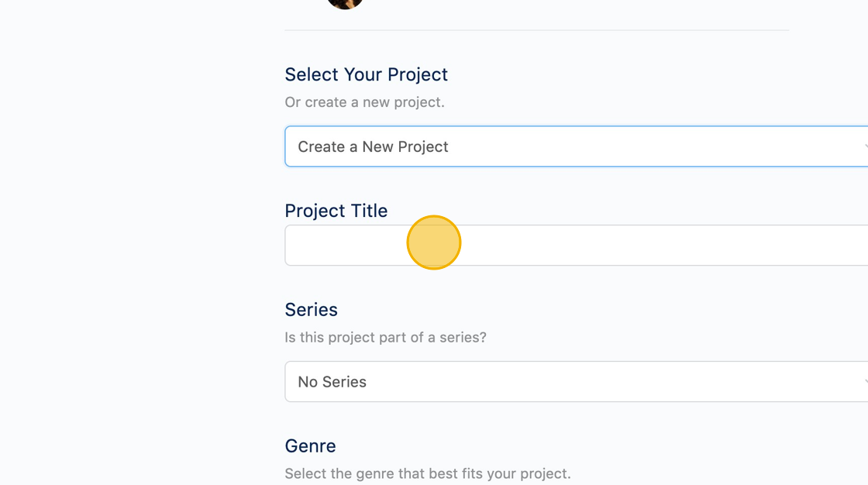Click 'Is this project part of a series?' text

point(385,338)
